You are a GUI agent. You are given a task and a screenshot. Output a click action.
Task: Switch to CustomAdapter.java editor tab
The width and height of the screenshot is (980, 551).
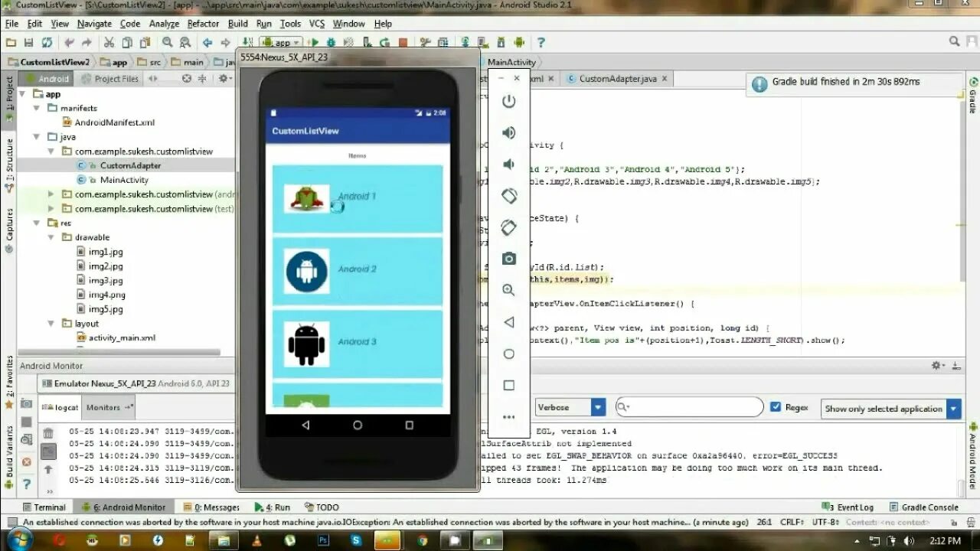[617, 78]
